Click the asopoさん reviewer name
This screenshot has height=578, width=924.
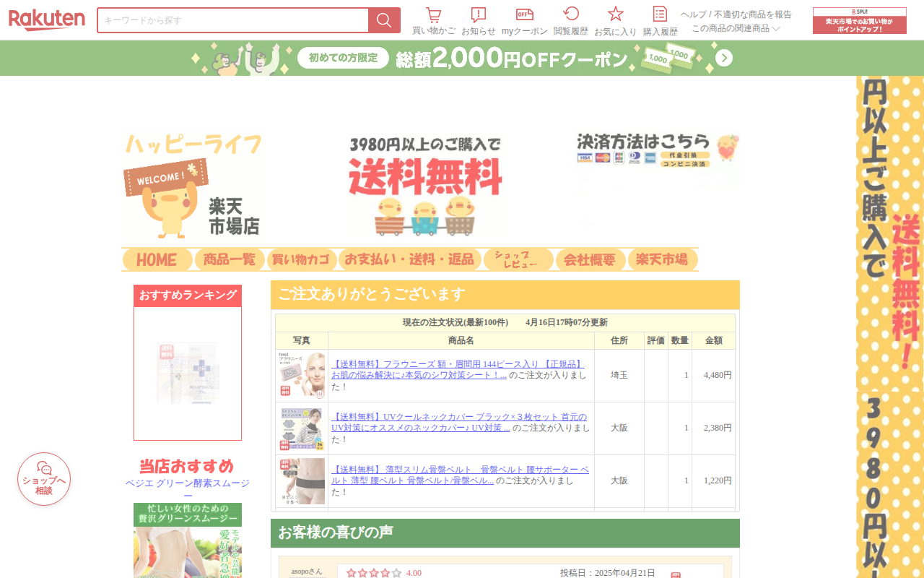(x=307, y=571)
